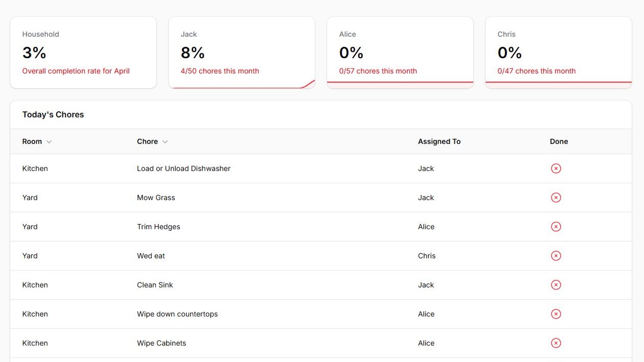Click the done icon for Wed eat
644x362 pixels.
pos(556,256)
